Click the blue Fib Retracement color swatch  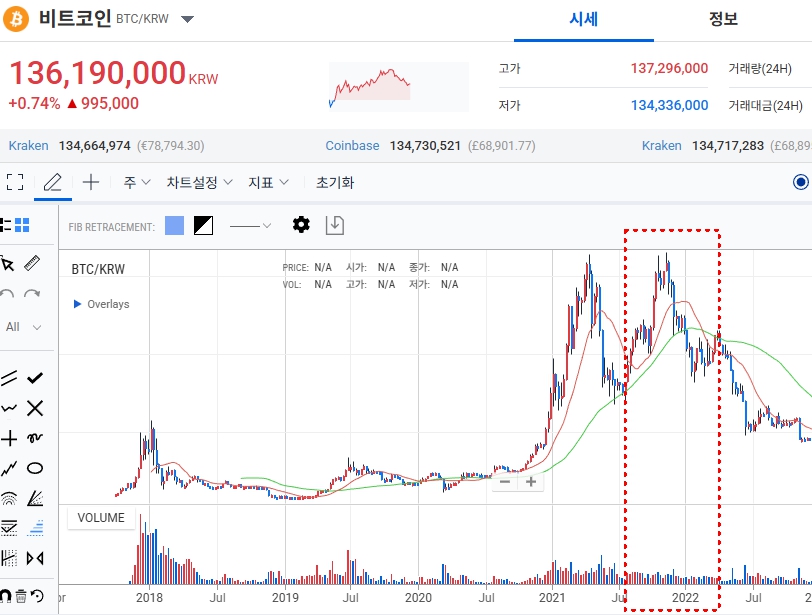click(174, 226)
